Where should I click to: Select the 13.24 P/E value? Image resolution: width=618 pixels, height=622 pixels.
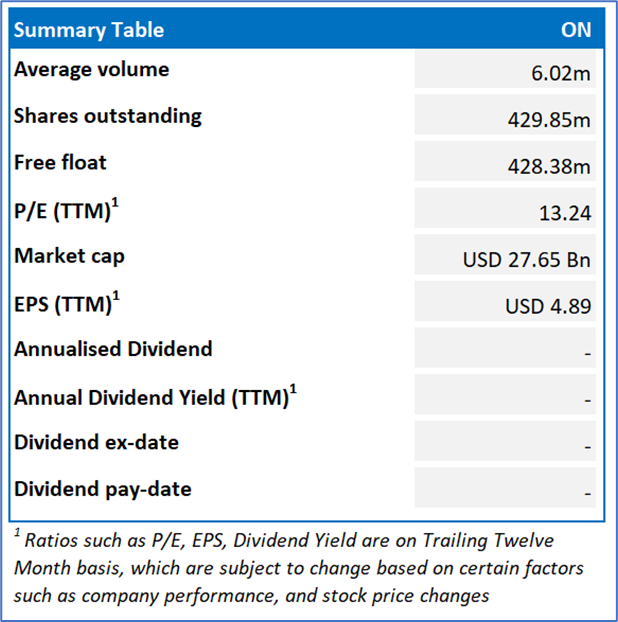565,213
